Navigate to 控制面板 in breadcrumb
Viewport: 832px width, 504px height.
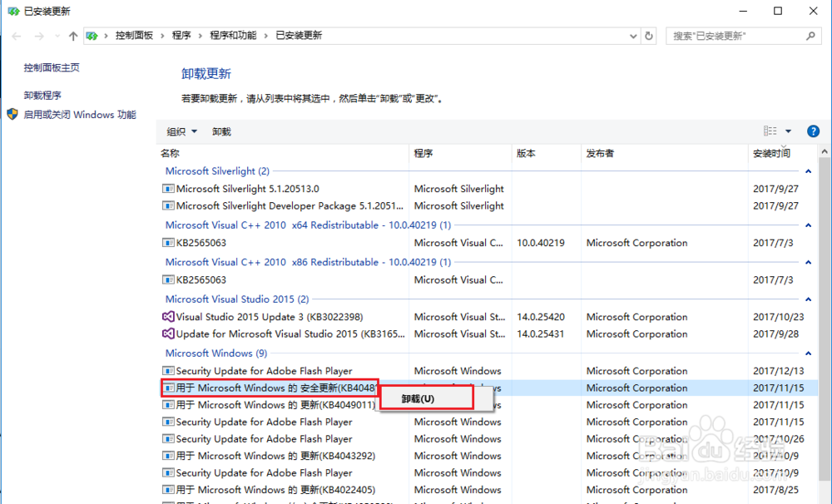[134, 36]
